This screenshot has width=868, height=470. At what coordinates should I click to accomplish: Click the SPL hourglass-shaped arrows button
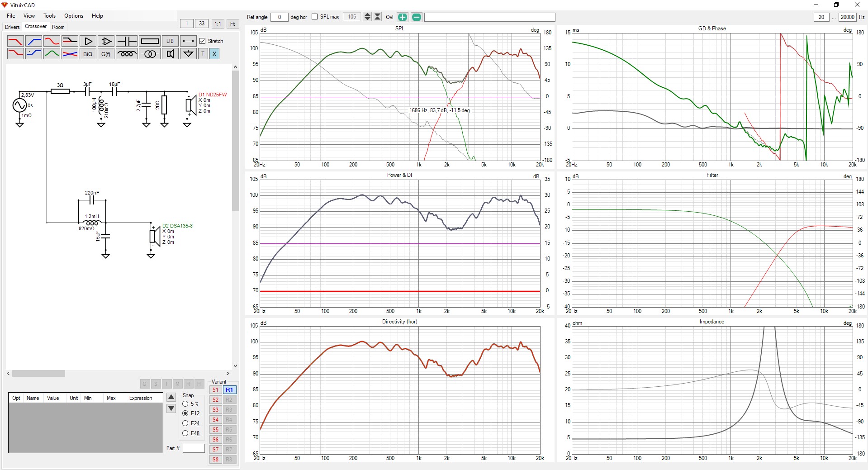[x=377, y=17]
